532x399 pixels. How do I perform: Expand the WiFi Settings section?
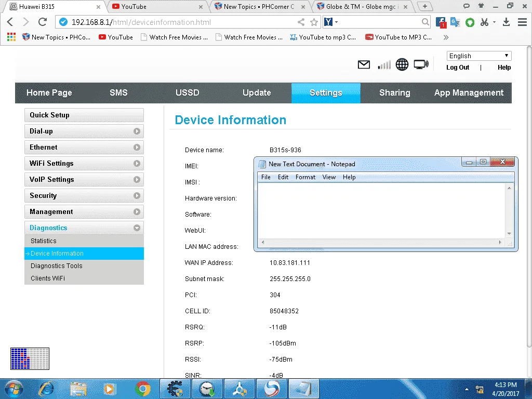(84, 163)
